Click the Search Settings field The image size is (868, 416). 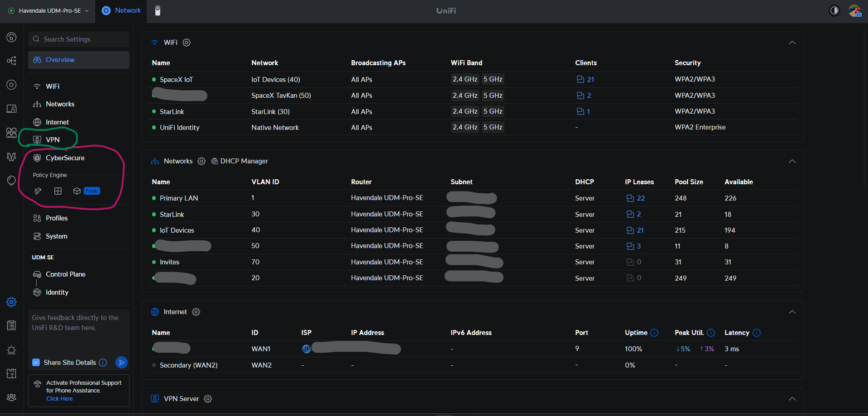tap(79, 39)
